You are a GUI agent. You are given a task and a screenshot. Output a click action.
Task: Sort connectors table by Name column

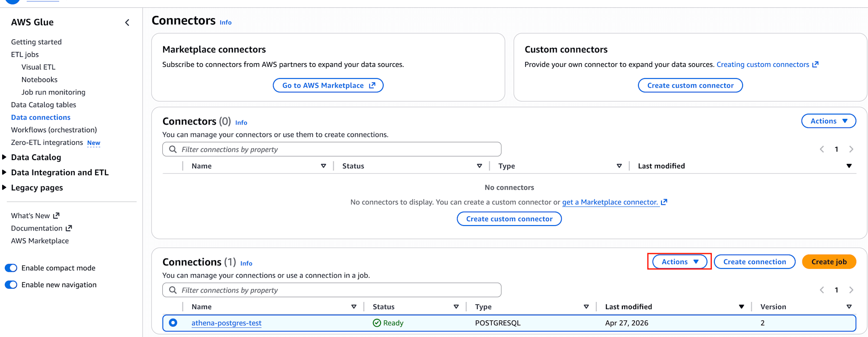pyautogui.click(x=323, y=166)
